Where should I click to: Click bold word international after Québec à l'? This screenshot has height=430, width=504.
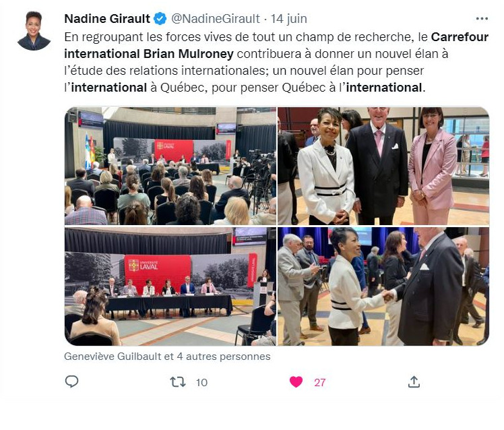384,87
